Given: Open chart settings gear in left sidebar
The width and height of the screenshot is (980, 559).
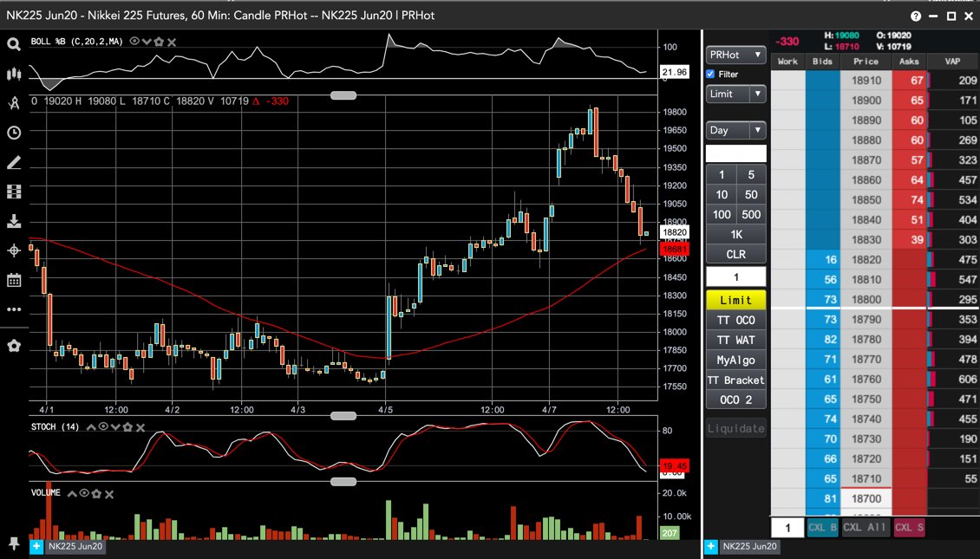Looking at the screenshot, I should tap(13, 346).
